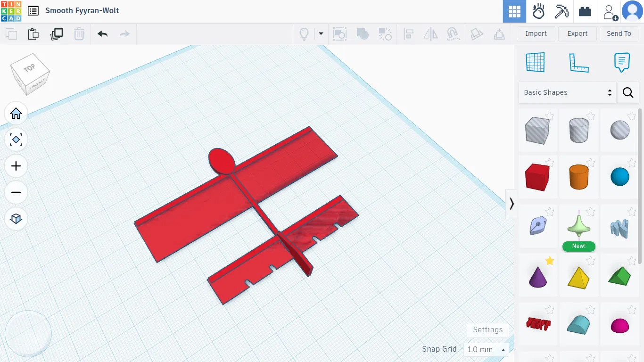Click the Fit all in view button
Image resolution: width=644 pixels, height=362 pixels.
point(16,140)
